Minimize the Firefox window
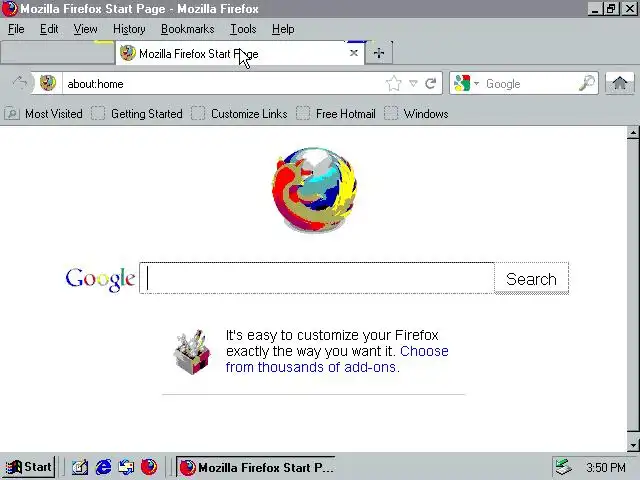The height and width of the screenshot is (480, 640). click(x=595, y=9)
